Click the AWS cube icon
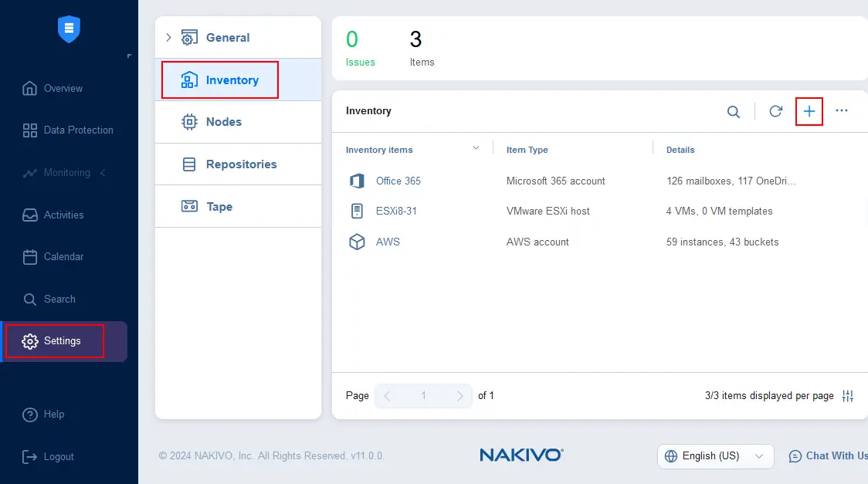The height and width of the screenshot is (484, 868). click(357, 242)
